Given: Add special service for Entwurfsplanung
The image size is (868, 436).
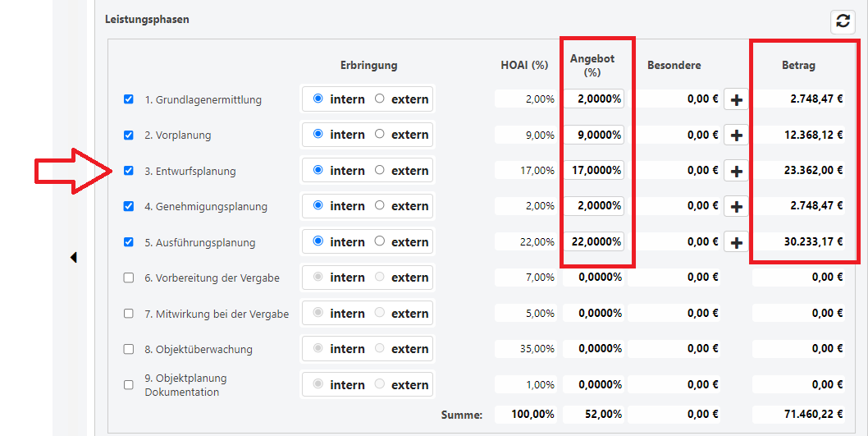Looking at the screenshot, I should click(736, 171).
